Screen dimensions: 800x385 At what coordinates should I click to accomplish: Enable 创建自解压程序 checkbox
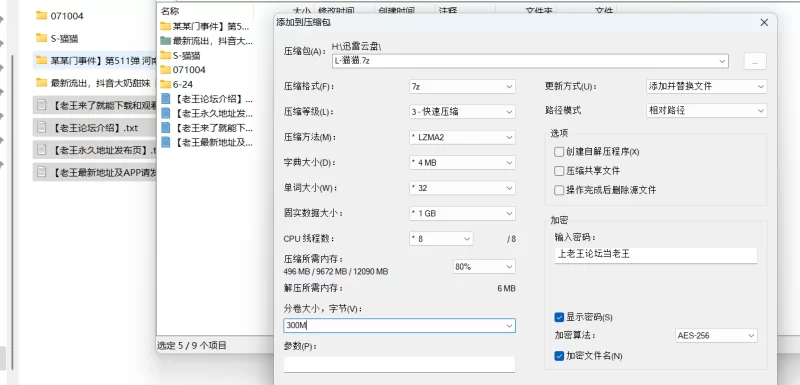(x=559, y=152)
